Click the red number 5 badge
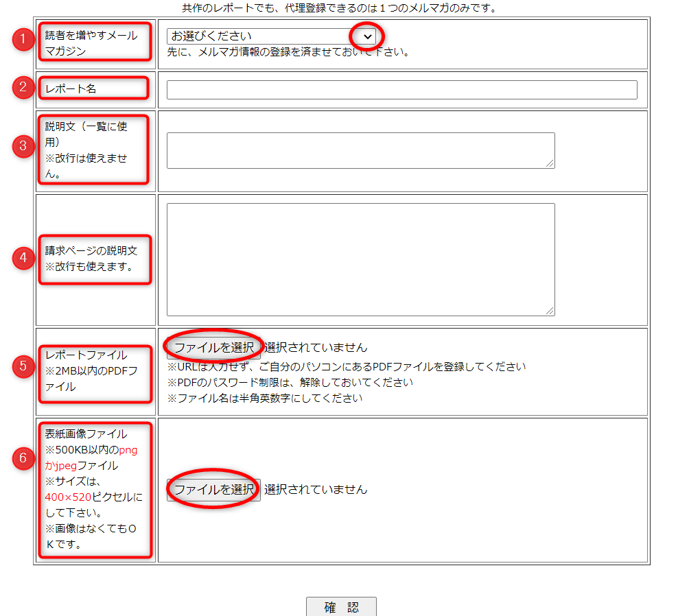 coord(24,366)
